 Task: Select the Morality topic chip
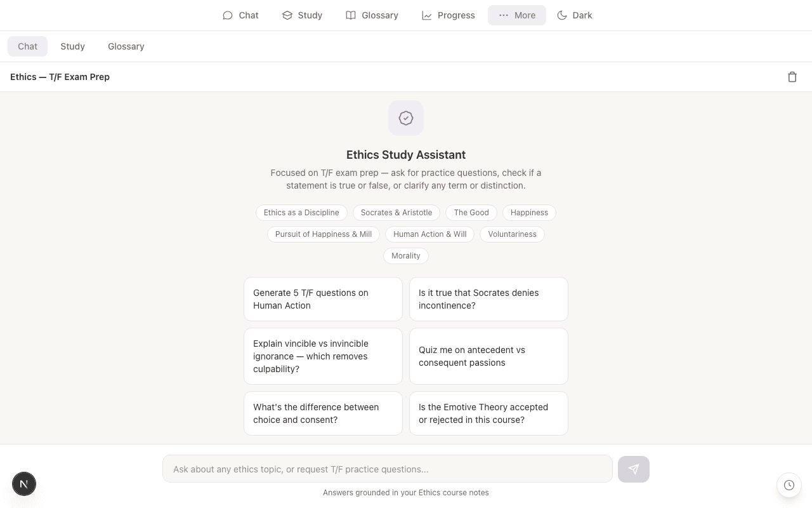click(x=406, y=256)
